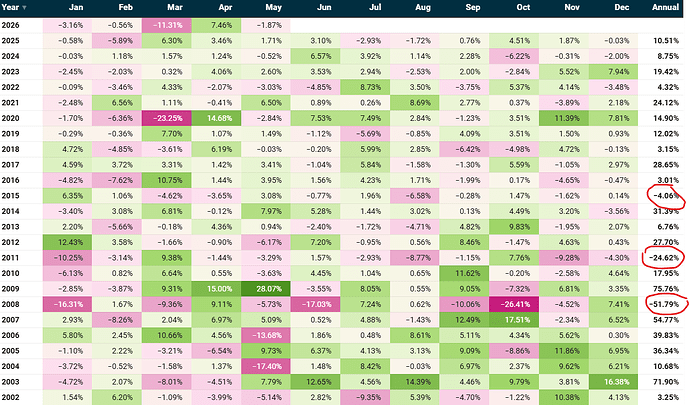Select the 17.51% October 2007 cell
The width and height of the screenshot is (690, 405).
(x=514, y=320)
